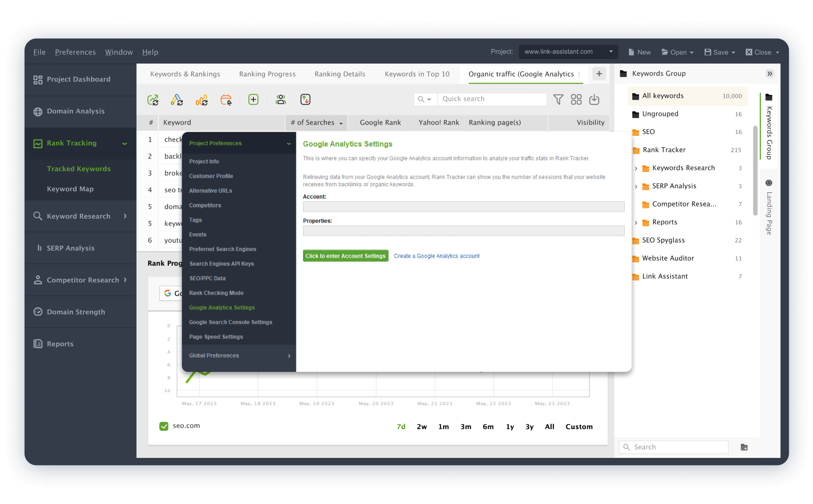This screenshot has width=813, height=504.
Task: Open the File menu
Action: click(x=39, y=52)
